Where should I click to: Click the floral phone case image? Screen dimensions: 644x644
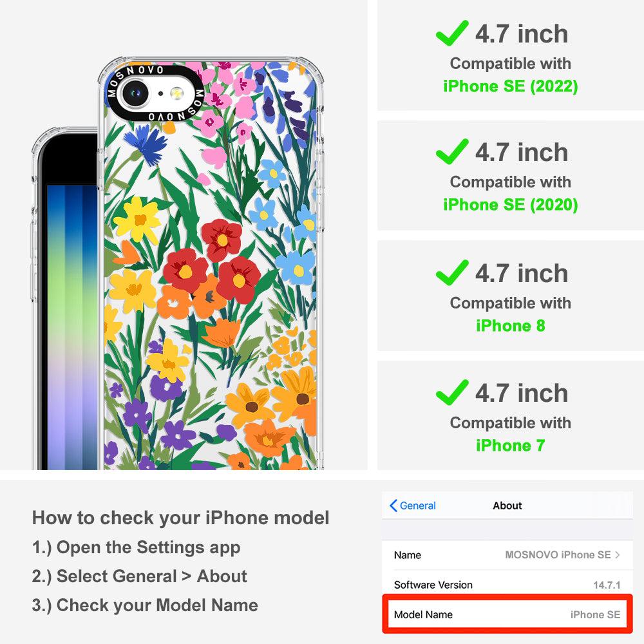click(211, 263)
